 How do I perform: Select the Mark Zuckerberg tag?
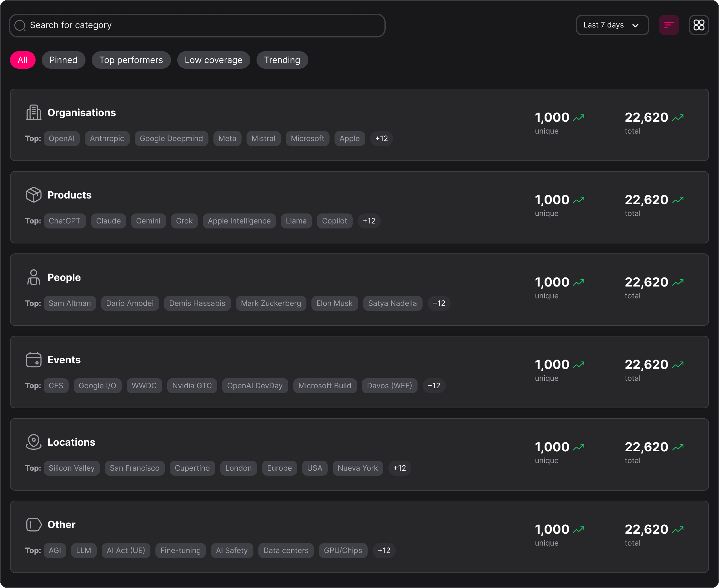(x=271, y=303)
